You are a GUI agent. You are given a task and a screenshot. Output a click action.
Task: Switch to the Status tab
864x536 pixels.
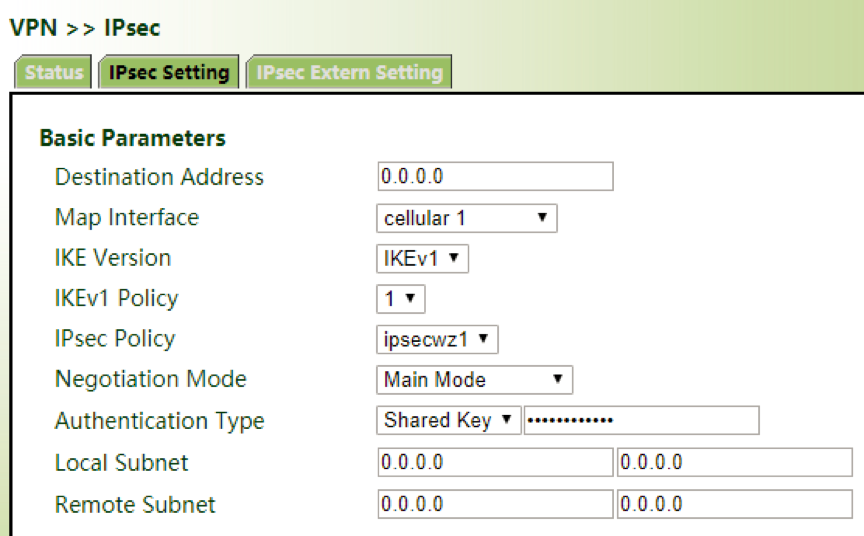pos(54,73)
